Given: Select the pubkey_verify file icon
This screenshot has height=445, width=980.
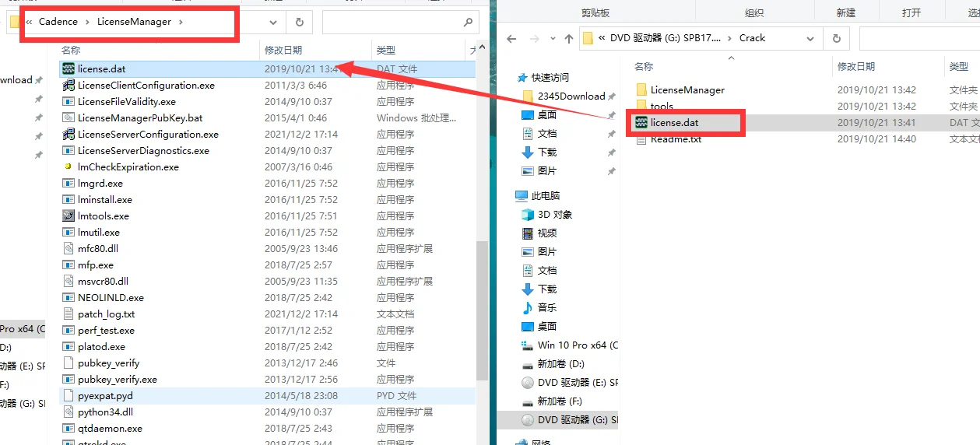Looking at the screenshot, I should point(68,363).
